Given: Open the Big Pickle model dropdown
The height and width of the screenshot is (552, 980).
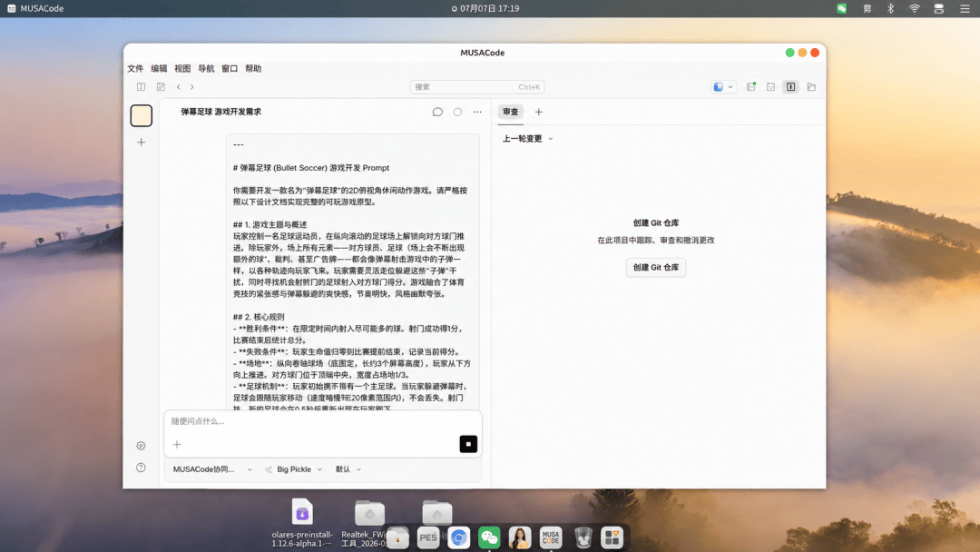Looking at the screenshot, I should [293, 469].
